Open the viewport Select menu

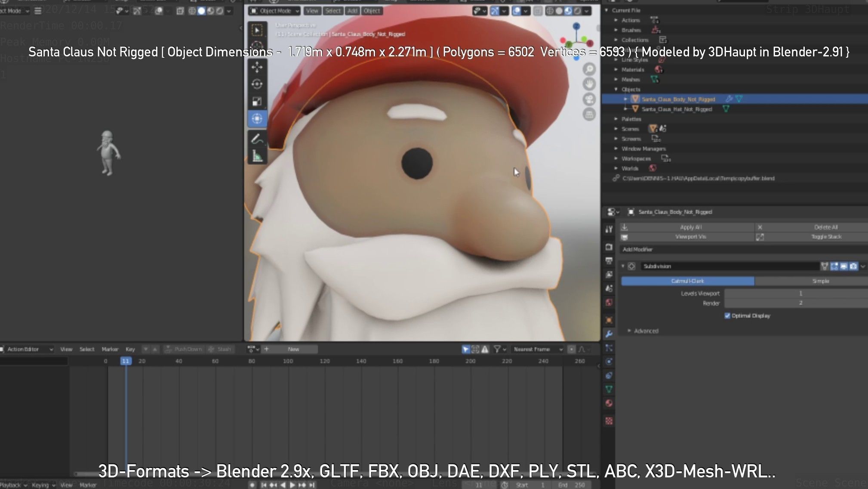[x=333, y=11]
